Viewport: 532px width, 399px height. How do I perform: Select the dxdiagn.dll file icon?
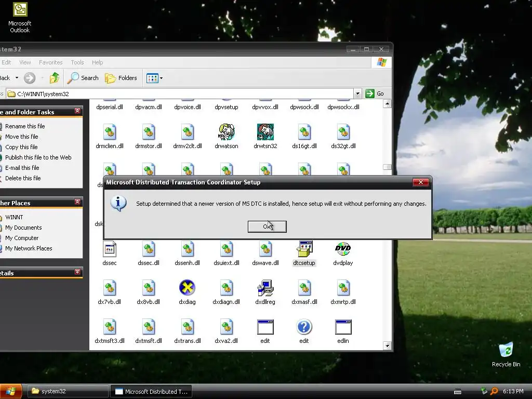coord(227,288)
